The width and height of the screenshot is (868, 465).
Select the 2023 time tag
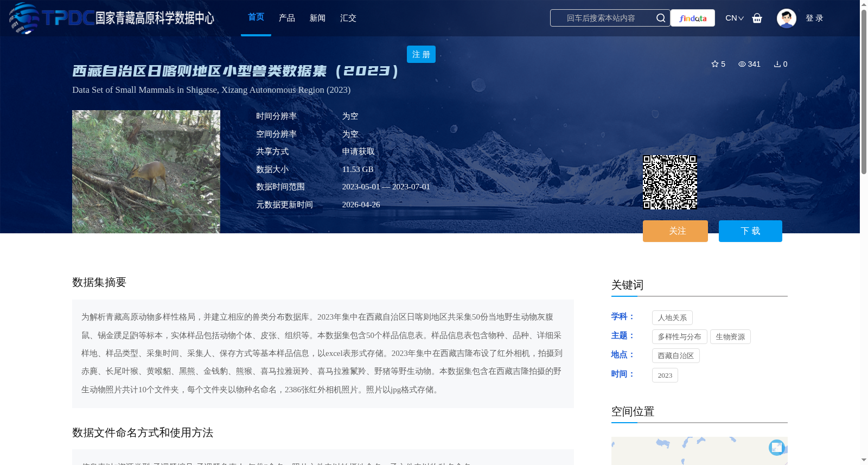click(x=665, y=375)
